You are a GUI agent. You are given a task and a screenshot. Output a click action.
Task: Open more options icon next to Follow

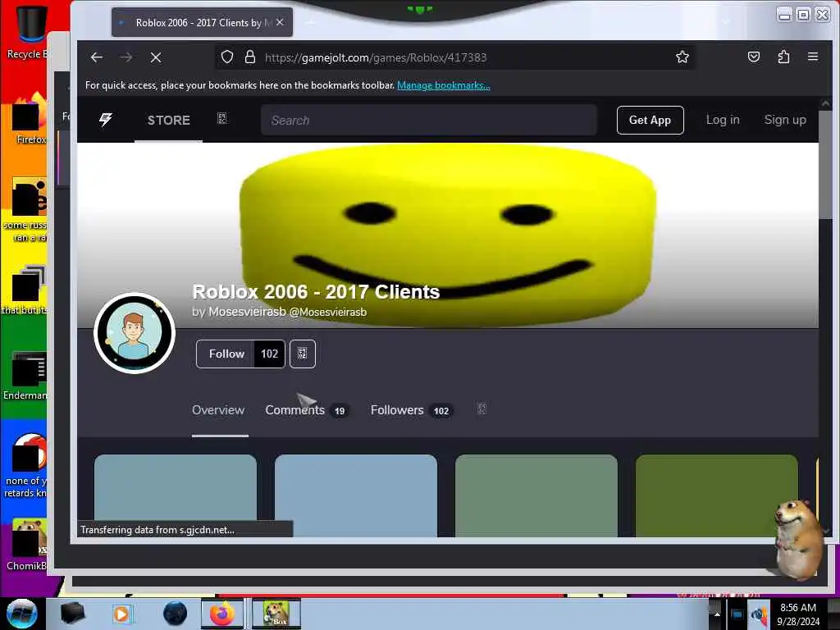pos(303,354)
